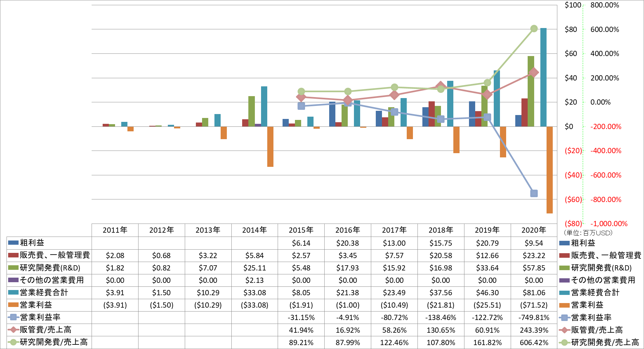
Task: Select the $20.38 gross profit cell
Action: point(348,243)
